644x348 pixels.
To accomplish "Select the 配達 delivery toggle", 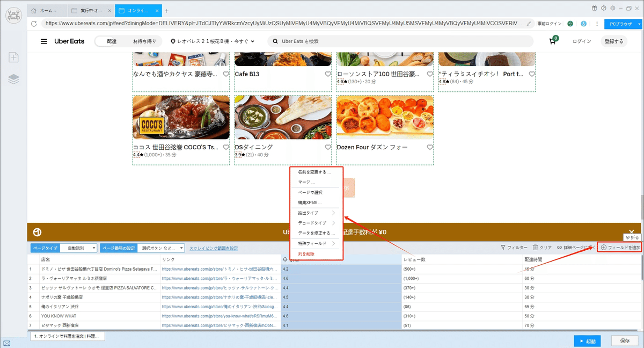I will pos(112,41).
